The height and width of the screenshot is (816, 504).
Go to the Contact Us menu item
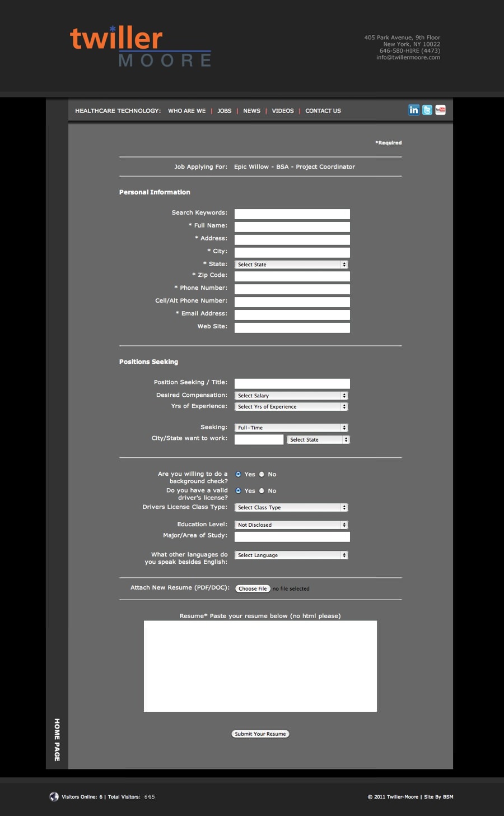click(x=323, y=111)
